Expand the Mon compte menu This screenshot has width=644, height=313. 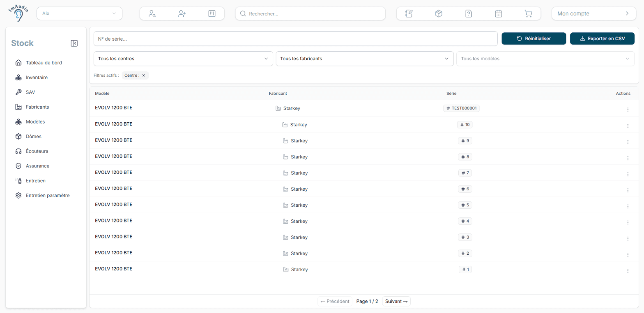tap(593, 14)
